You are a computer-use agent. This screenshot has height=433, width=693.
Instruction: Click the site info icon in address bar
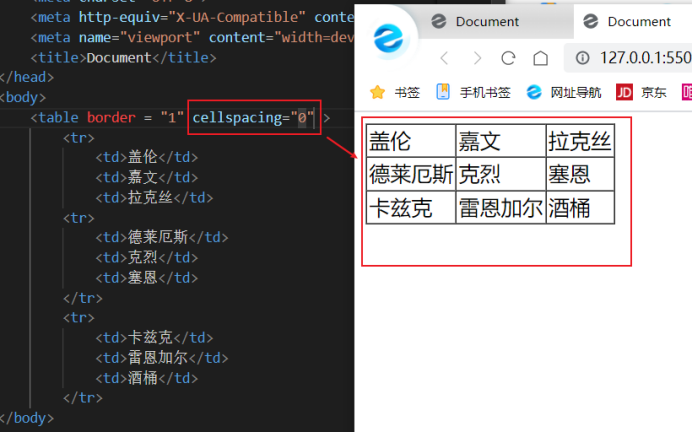point(583,57)
